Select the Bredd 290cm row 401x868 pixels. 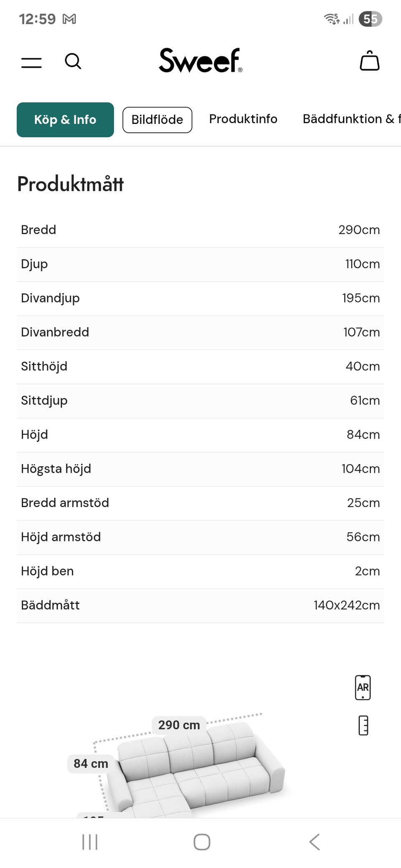coord(200,230)
